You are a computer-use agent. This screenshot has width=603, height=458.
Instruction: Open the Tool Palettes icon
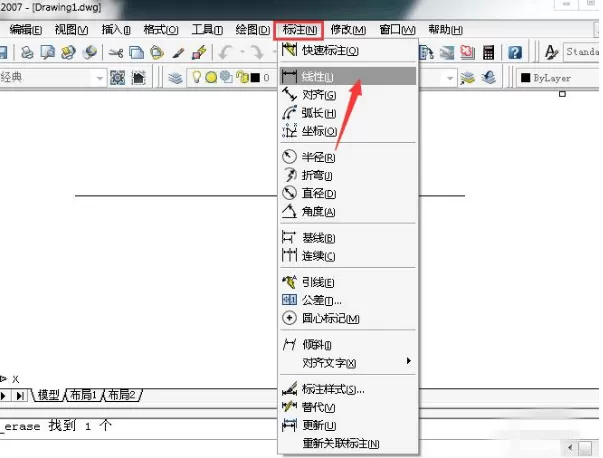coord(426,53)
